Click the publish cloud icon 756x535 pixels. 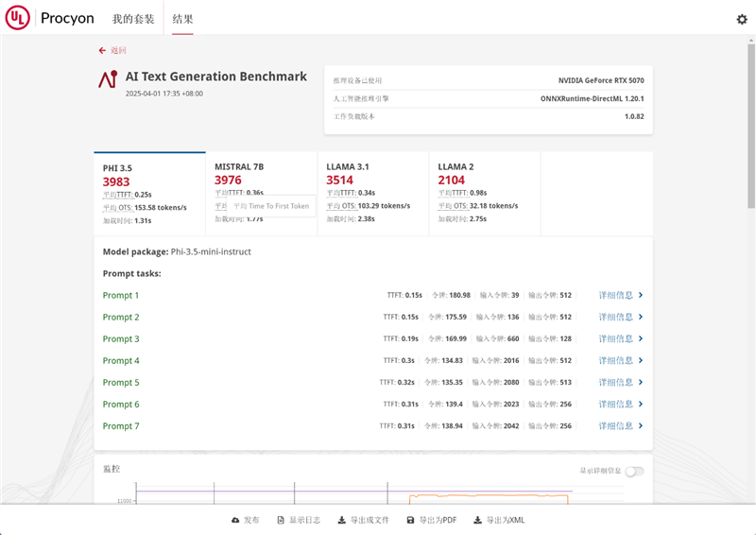click(x=235, y=520)
